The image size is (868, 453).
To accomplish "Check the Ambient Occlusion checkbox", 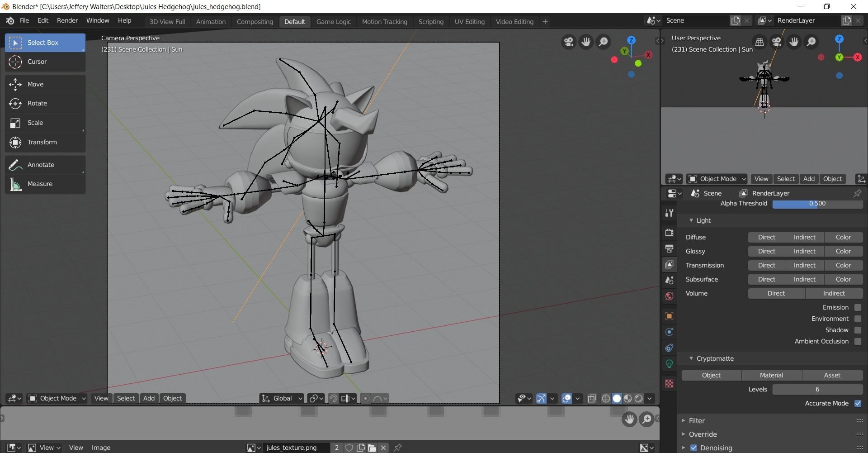I will tap(858, 341).
